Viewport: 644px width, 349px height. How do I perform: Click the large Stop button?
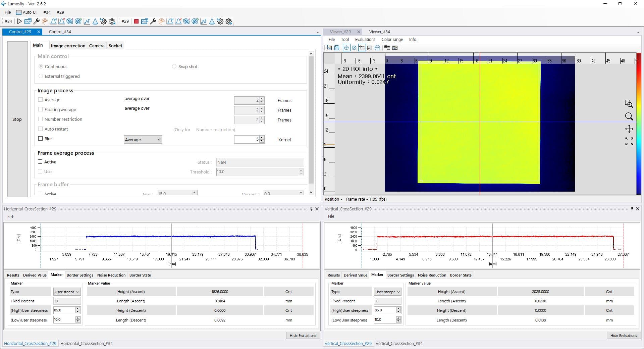tap(17, 119)
